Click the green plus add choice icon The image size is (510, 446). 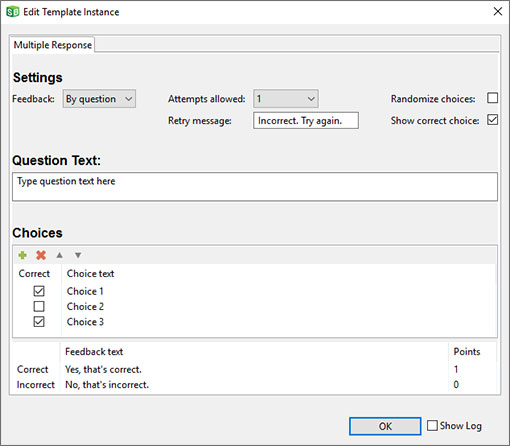[22, 255]
